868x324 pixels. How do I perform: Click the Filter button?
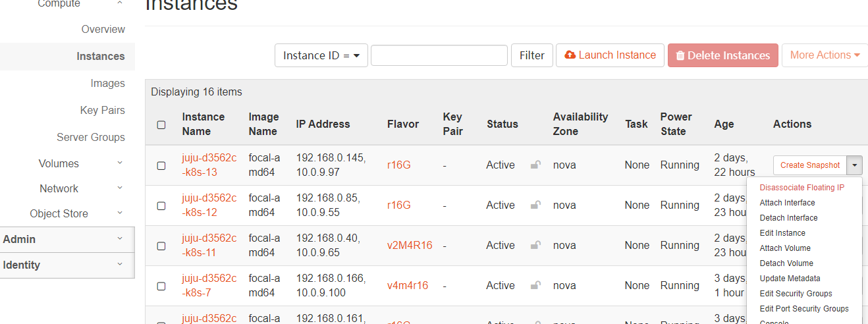532,55
